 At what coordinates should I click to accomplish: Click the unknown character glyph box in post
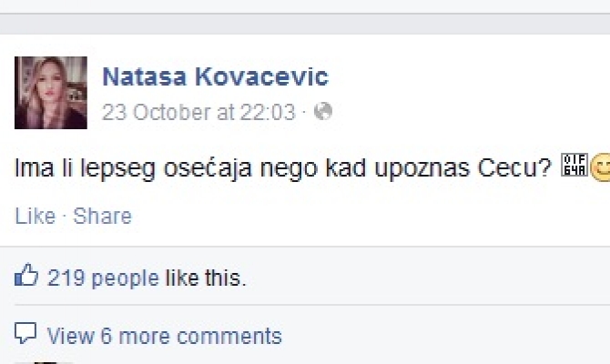(574, 165)
